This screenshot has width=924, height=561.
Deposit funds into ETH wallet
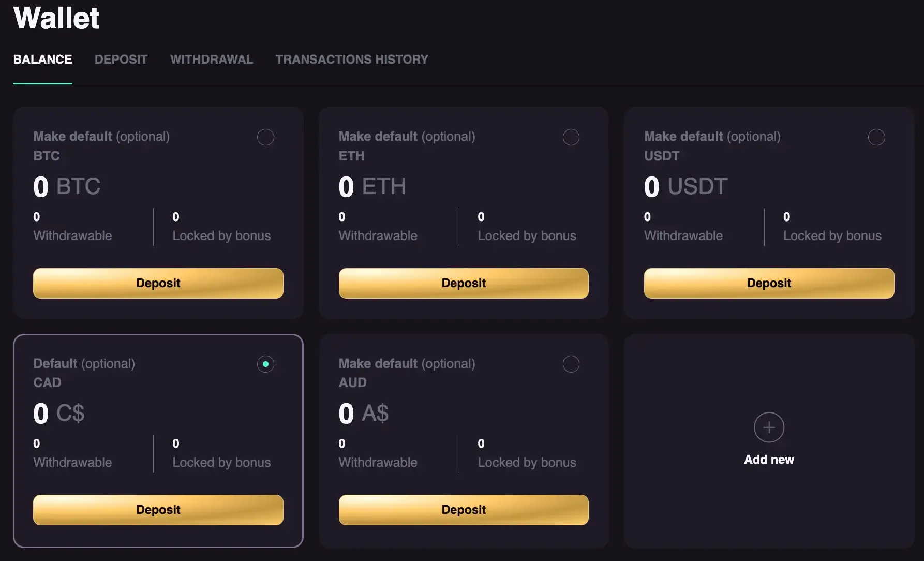coord(464,283)
